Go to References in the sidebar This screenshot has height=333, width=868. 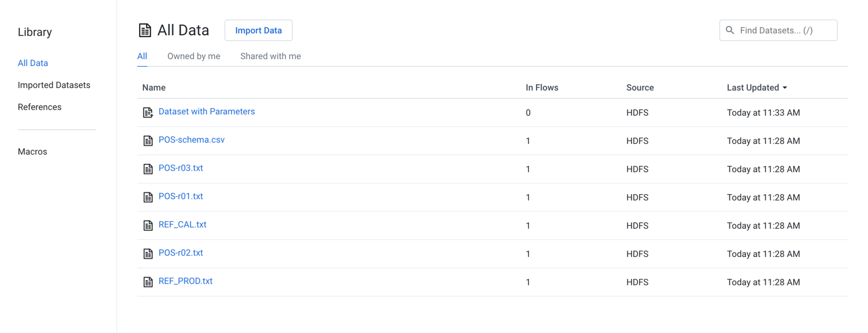40,107
